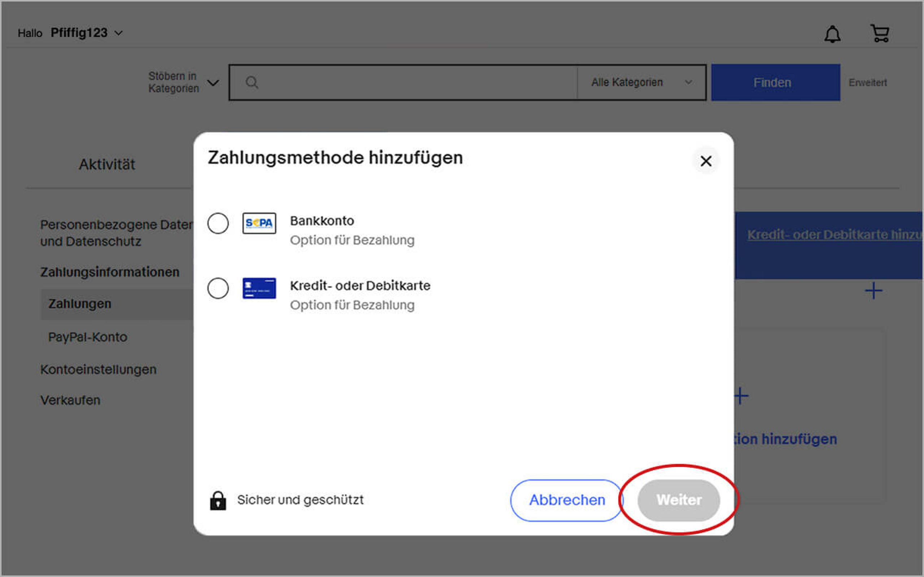Open the Zahlungen sidebar item

[80, 304]
